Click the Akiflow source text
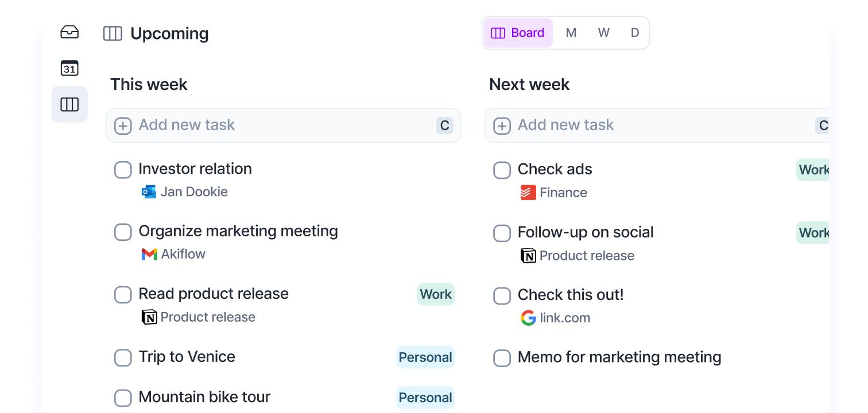868x413 pixels. (183, 254)
